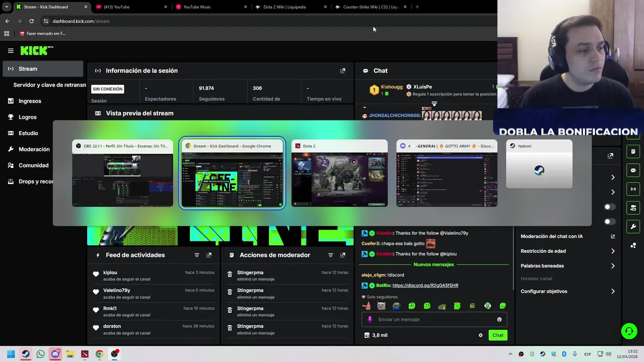644x362 pixels.
Task: Click the purple microphone icon in message box
Action: point(370,319)
